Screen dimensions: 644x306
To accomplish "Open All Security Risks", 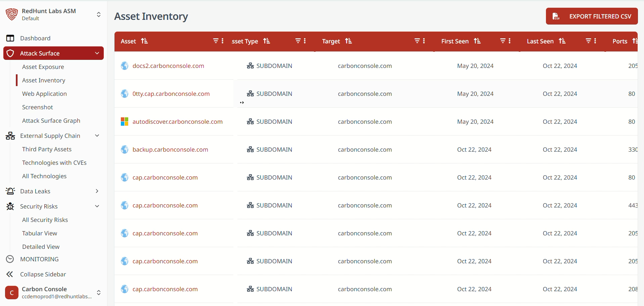I will tap(45, 220).
